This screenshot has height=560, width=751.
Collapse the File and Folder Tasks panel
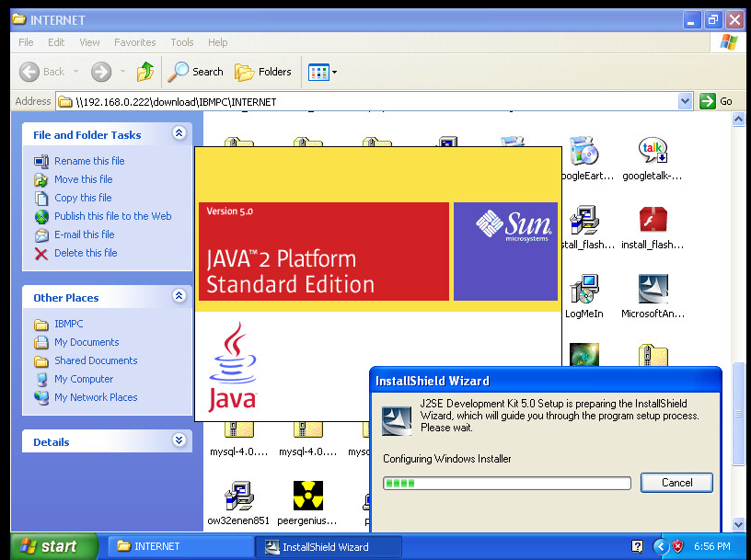pyautogui.click(x=179, y=134)
